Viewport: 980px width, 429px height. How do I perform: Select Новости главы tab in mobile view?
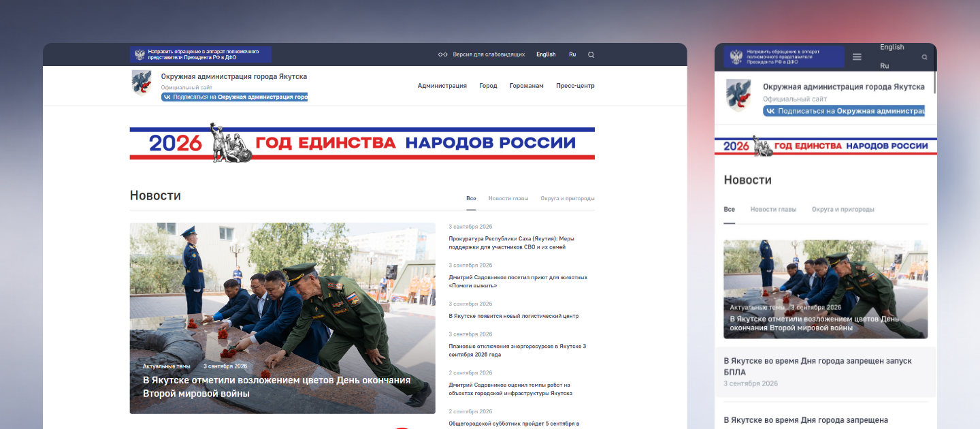click(774, 209)
